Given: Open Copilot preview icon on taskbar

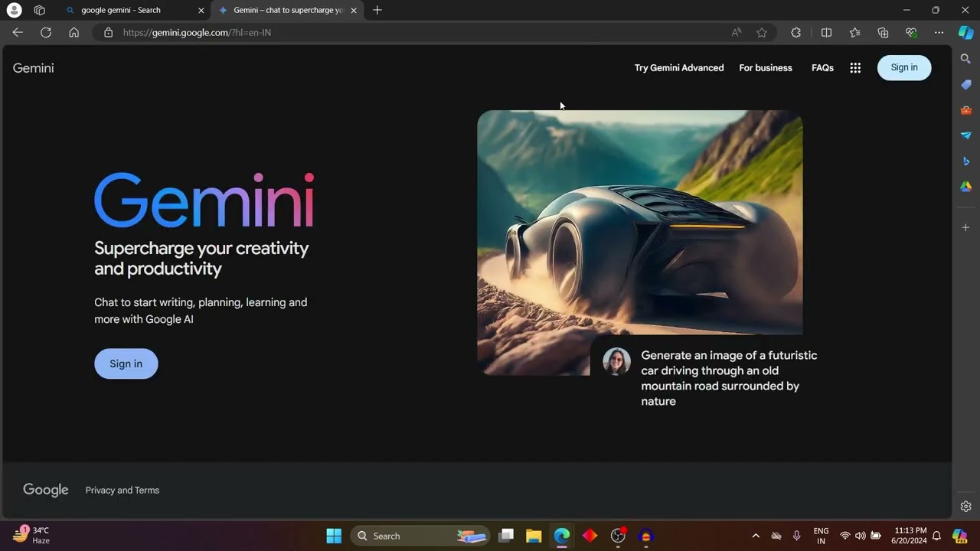Looking at the screenshot, I should [959, 536].
